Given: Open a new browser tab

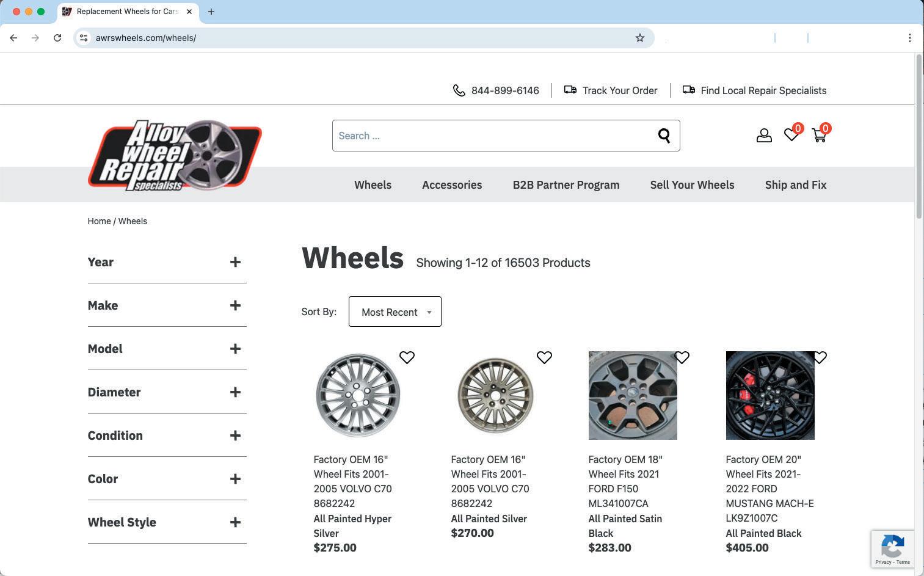Looking at the screenshot, I should pos(211,12).
